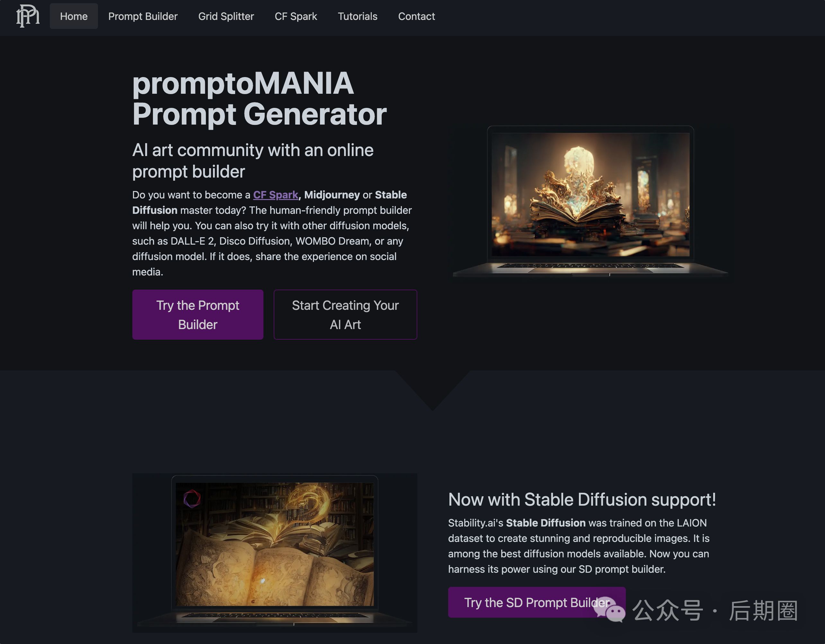Click Start Creating Your AI Art button
The height and width of the screenshot is (644, 825).
(345, 314)
